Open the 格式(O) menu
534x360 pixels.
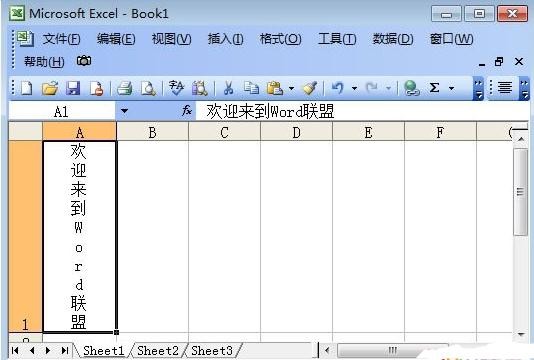pos(281,39)
